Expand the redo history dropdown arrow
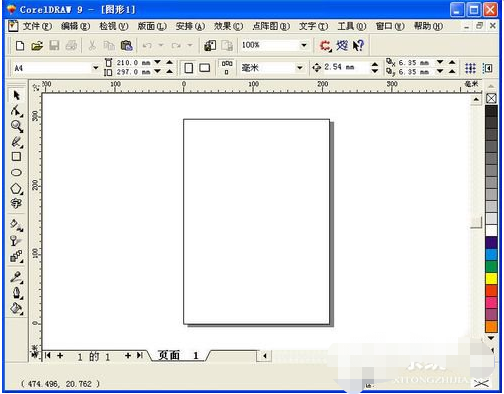 click(190, 45)
